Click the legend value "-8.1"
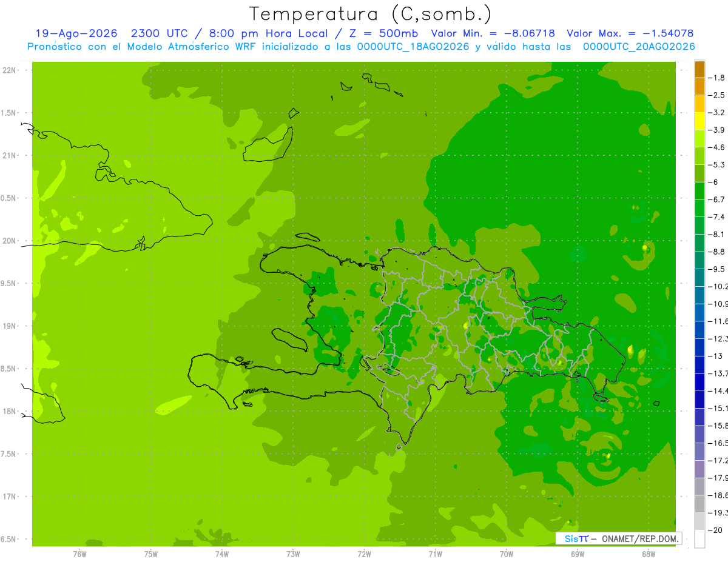728x562 pixels. click(x=717, y=234)
